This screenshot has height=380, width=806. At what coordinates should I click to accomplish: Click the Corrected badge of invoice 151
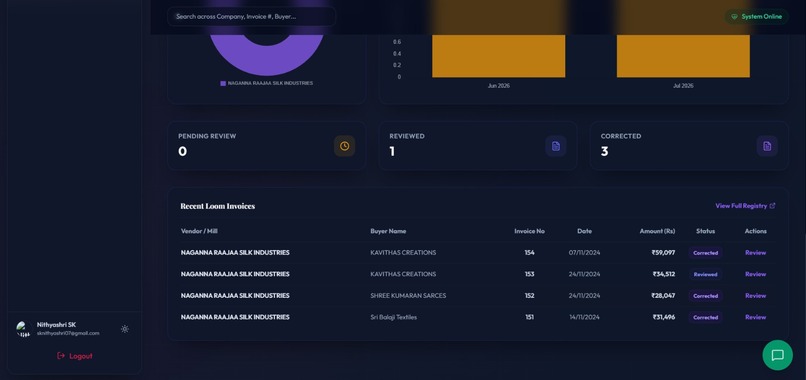(705, 318)
